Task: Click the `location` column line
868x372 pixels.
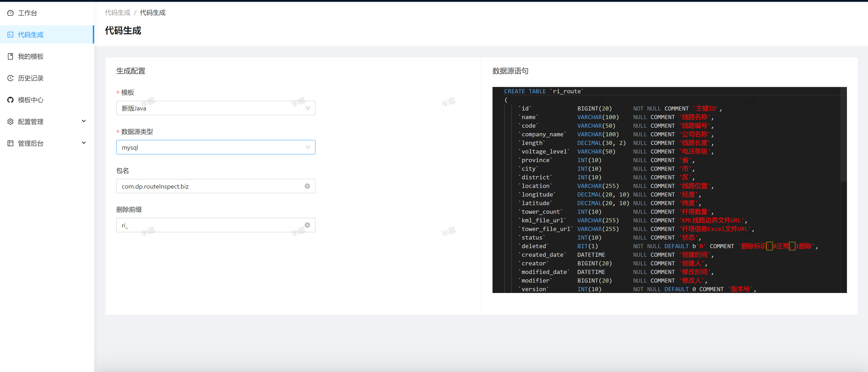Action: pyautogui.click(x=616, y=186)
